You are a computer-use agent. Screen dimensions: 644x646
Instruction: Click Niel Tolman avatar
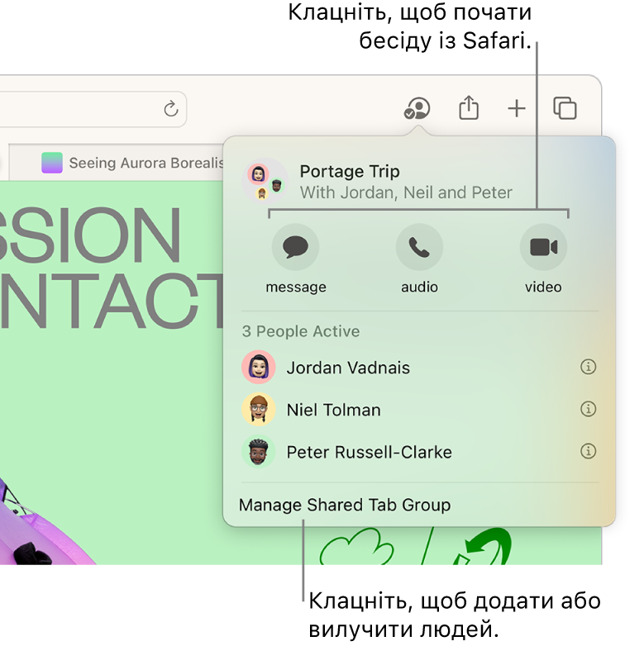(x=259, y=409)
